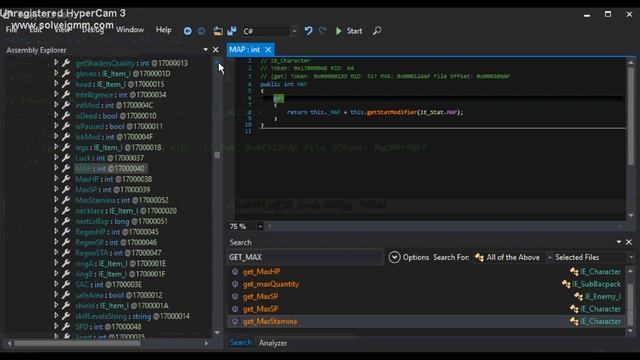
Task: Open the All of the Above dropdown
Action: click(x=513, y=257)
